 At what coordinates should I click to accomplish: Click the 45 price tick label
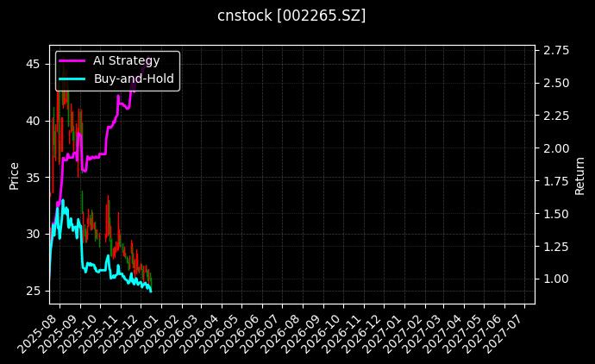(x=33, y=64)
